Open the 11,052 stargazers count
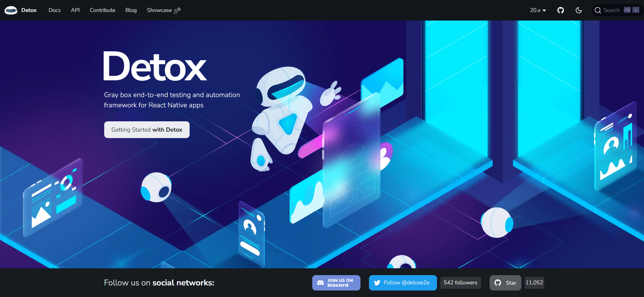The width and height of the screenshot is (644, 297). tap(534, 283)
